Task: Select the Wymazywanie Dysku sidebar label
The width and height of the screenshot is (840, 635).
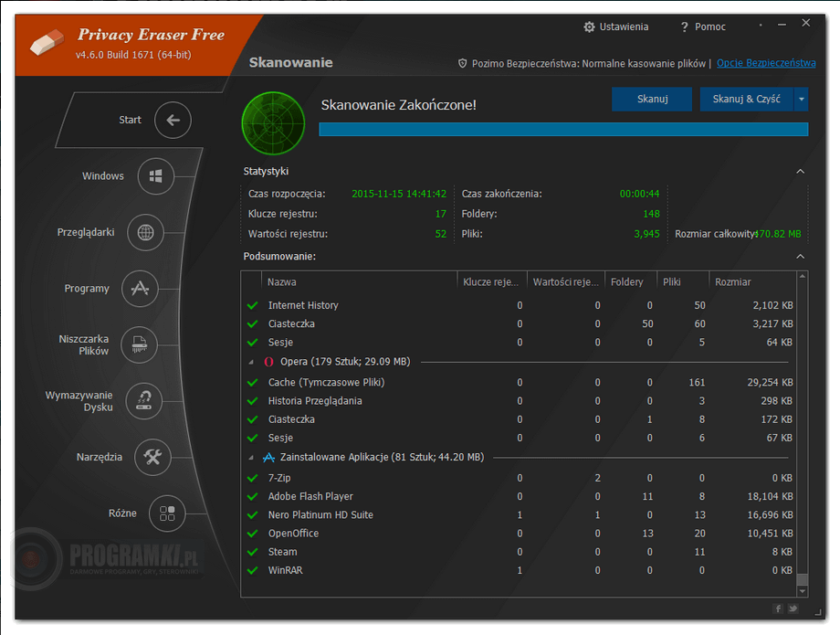Action: coord(79,401)
